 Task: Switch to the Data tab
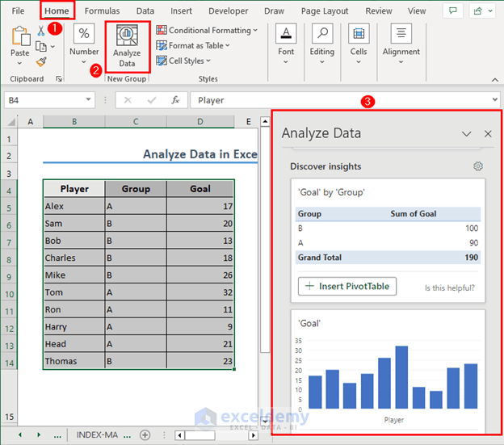click(x=145, y=11)
